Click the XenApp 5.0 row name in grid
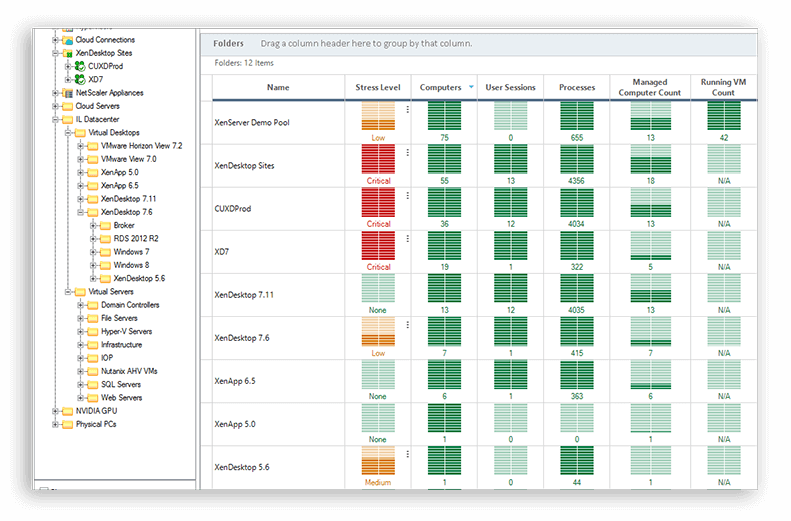 (x=235, y=424)
